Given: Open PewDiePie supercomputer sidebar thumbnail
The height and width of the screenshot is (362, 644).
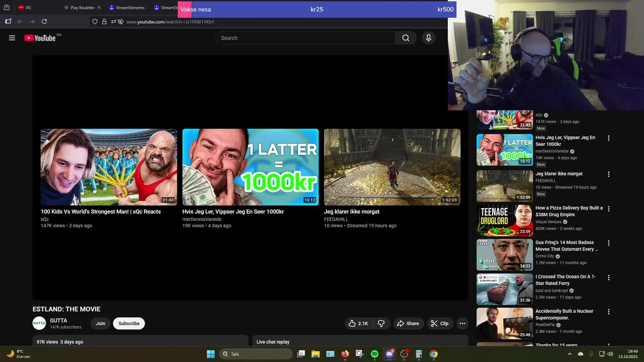Looking at the screenshot, I should pos(505,323).
